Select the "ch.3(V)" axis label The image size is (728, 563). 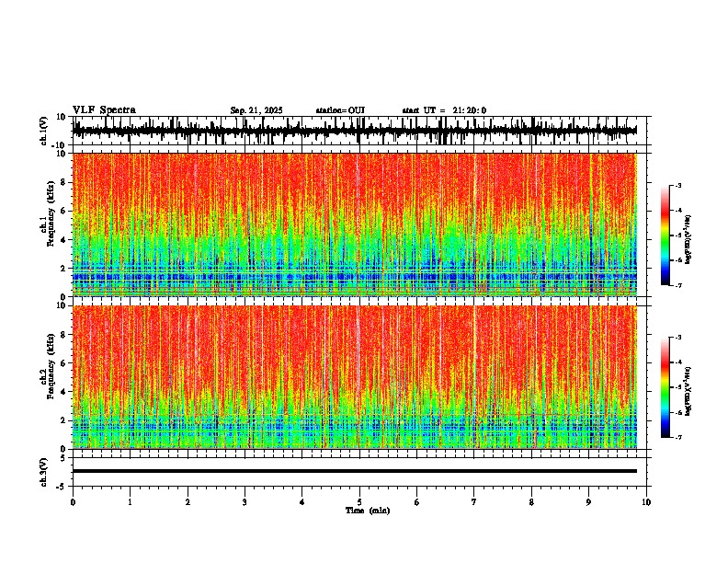coord(43,472)
